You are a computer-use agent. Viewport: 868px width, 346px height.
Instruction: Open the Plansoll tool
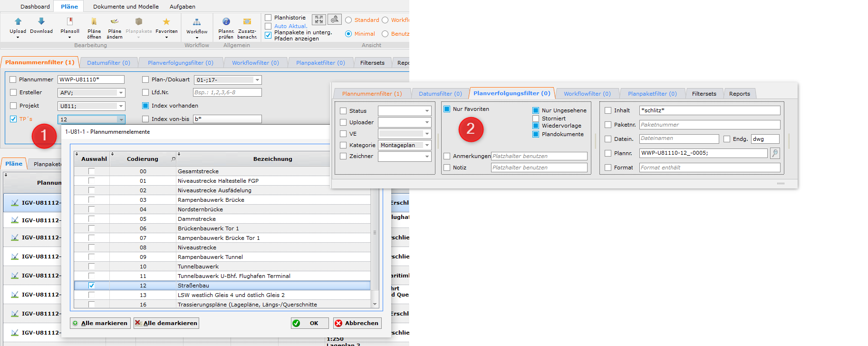tap(70, 21)
